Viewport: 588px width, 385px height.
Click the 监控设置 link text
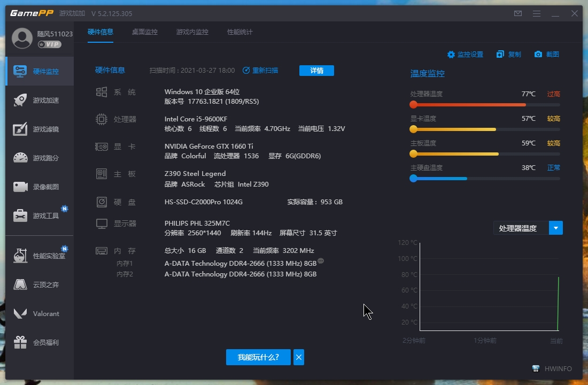(470, 55)
